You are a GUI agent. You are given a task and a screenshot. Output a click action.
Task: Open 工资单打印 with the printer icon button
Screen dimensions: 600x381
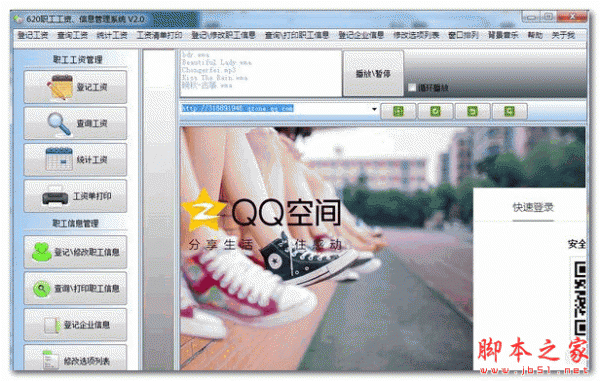pyautogui.click(x=75, y=196)
